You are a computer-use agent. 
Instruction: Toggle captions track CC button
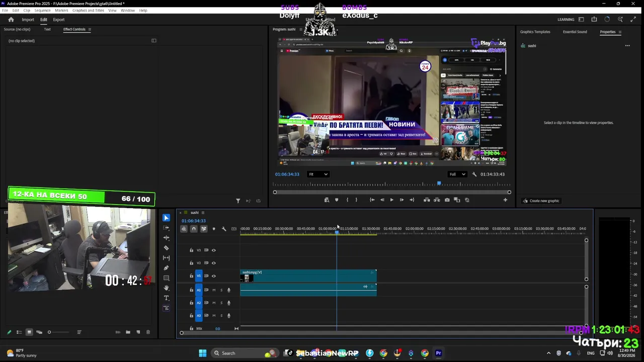pos(234,229)
